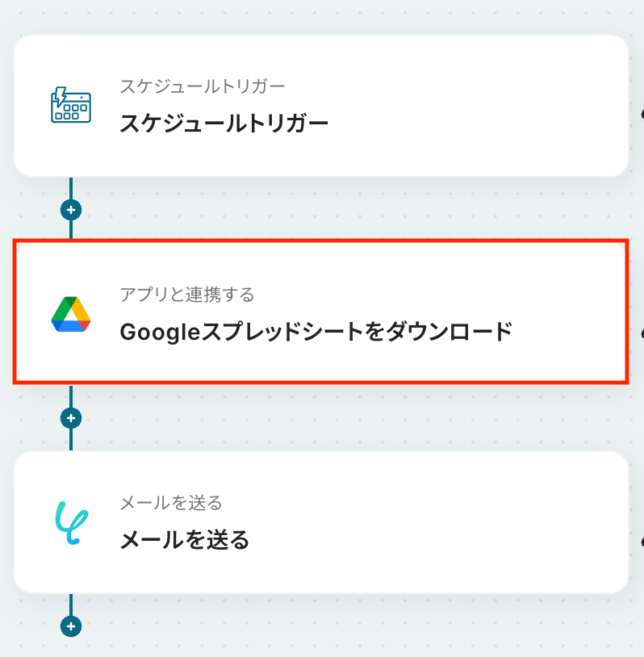Open the bold メールを送る step title
The width and height of the screenshot is (644, 657).
click(184, 540)
